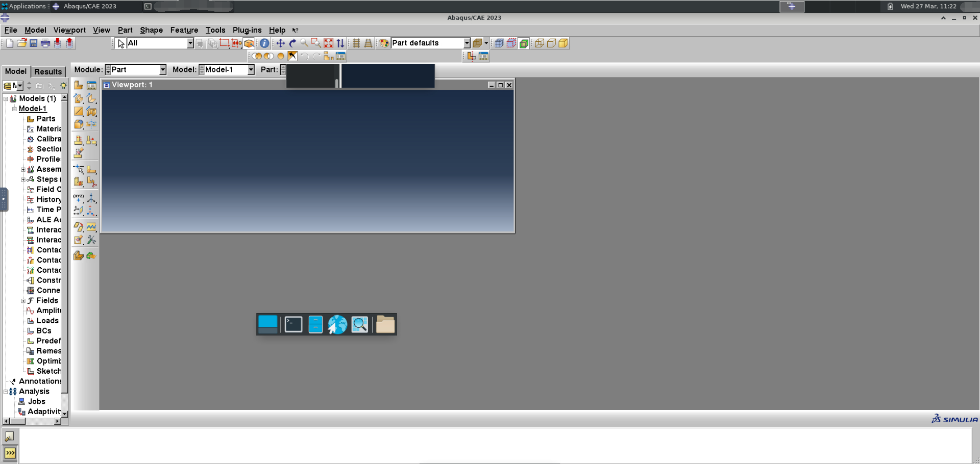Select the Create Mirror tool

pyautogui.click(x=91, y=124)
